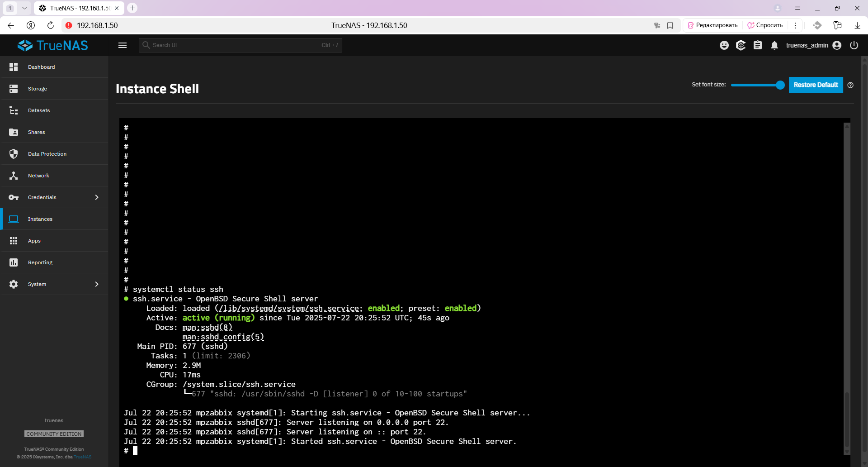Click the man:sshd(8) docs text

(x=208, y=327)
